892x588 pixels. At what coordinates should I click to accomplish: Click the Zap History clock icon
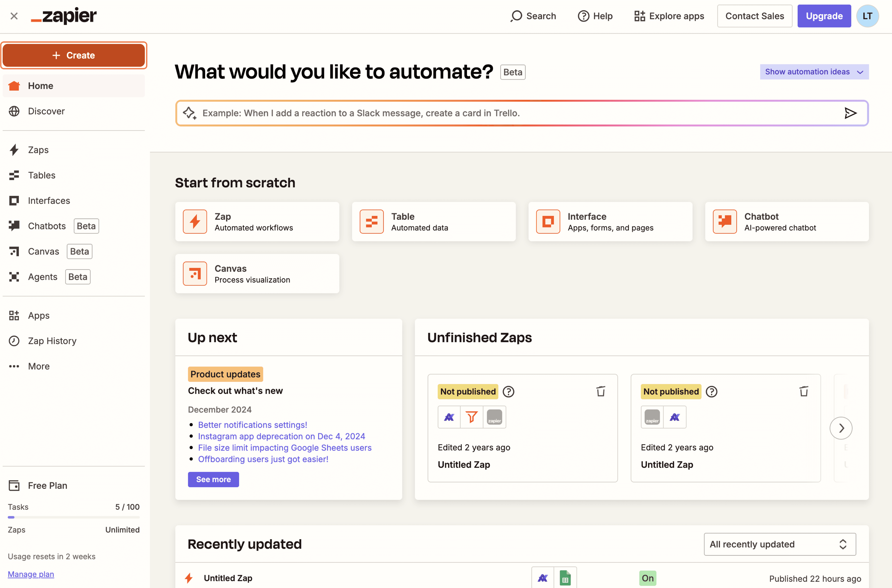tap(14, 341)
